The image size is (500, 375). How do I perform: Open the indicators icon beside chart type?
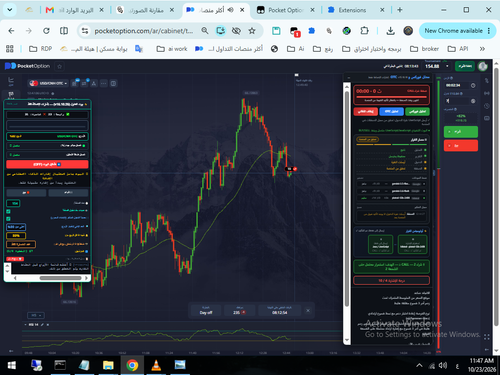(x=84, y=83)
